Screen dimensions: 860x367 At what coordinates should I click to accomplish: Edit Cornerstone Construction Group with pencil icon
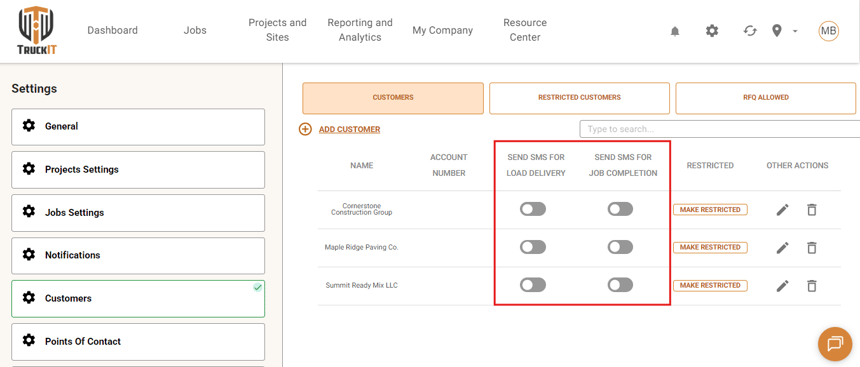783,210
